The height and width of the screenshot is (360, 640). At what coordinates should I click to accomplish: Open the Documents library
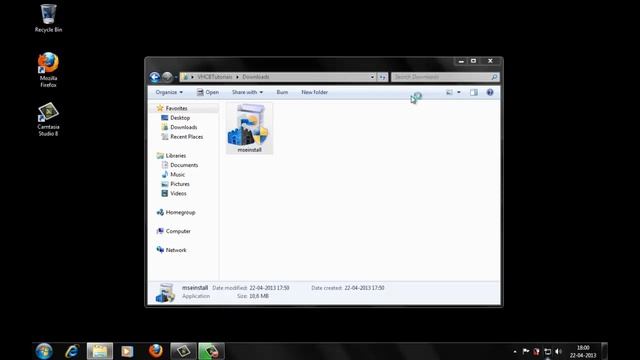184,165
